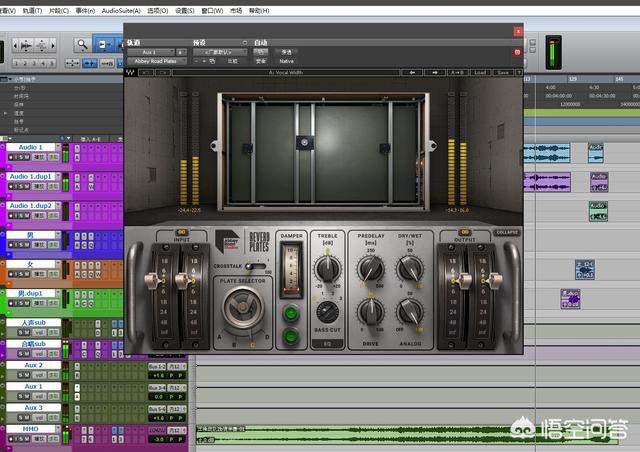
Task: Go to previous Waves preset arrow
Action: click(x=412, y=73)
